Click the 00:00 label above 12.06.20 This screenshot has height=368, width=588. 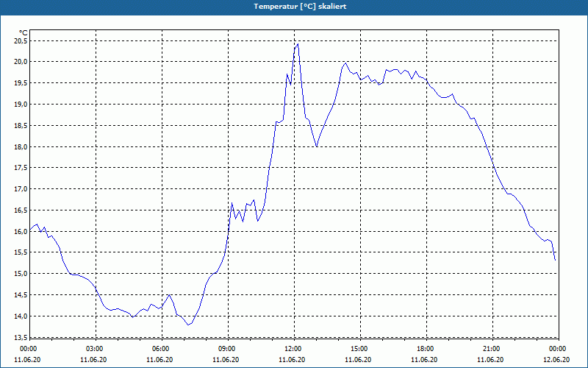click(x=558, y=349)
